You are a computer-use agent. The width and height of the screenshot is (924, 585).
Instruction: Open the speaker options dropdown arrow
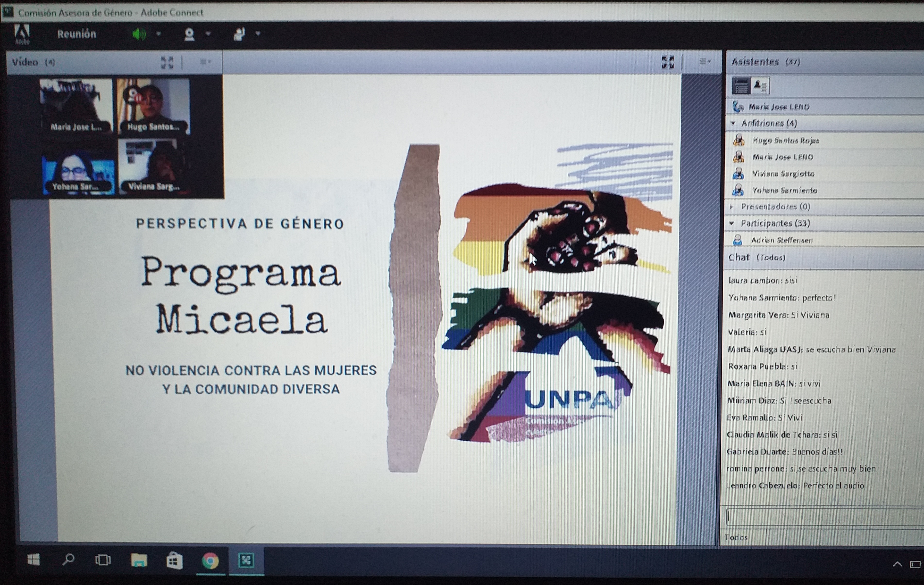pos(158,34)
